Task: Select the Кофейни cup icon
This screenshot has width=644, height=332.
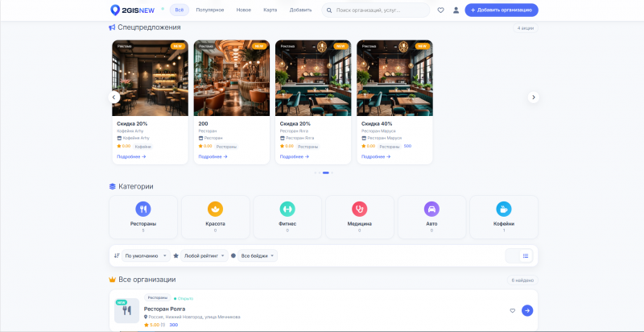Action: 504,209
